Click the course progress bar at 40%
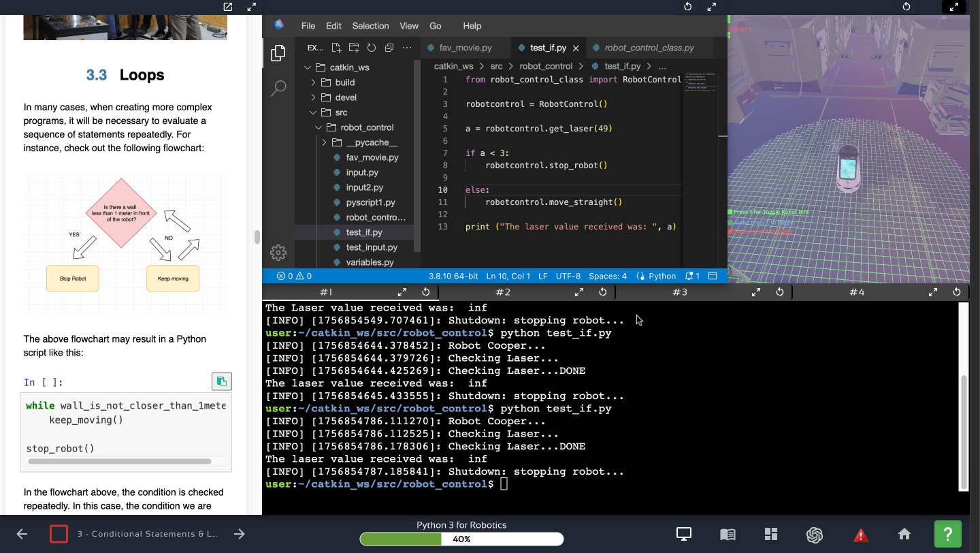The image size is (980, 553). tap(461, 539)
